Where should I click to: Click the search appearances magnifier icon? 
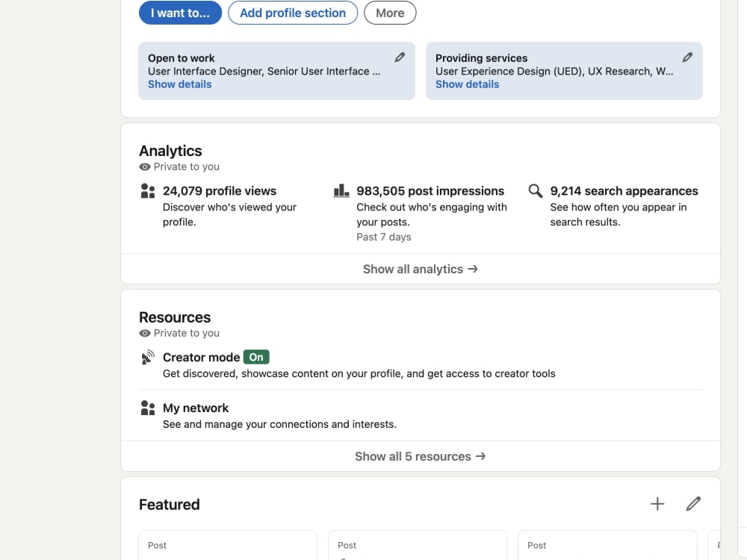coord(535,191)
